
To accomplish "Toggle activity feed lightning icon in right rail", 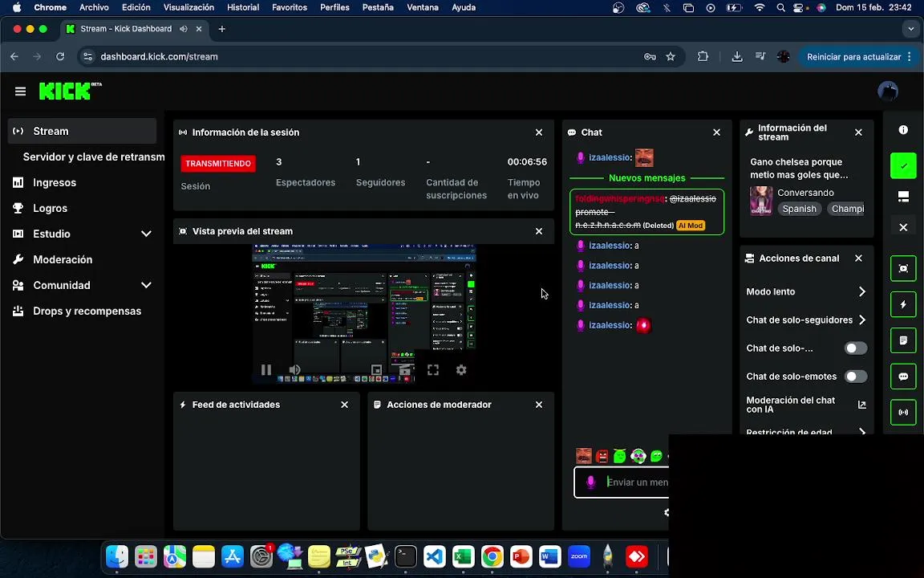I will click(x=903, y=304).
